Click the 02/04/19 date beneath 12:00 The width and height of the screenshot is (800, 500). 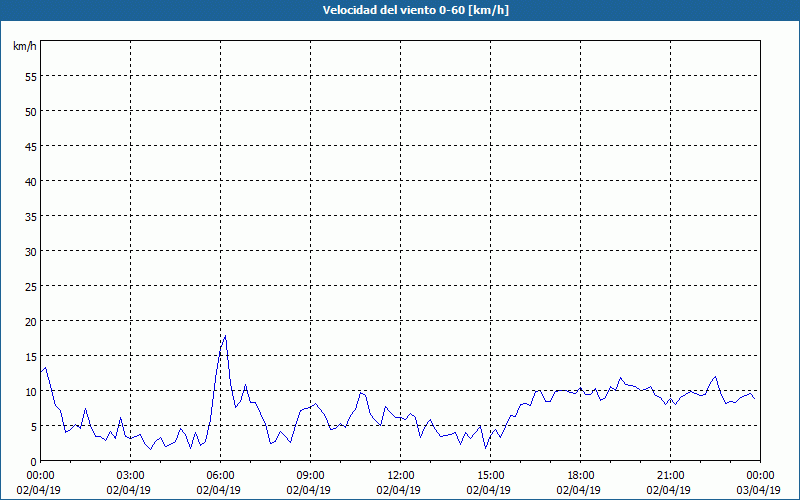pos(398,490)
